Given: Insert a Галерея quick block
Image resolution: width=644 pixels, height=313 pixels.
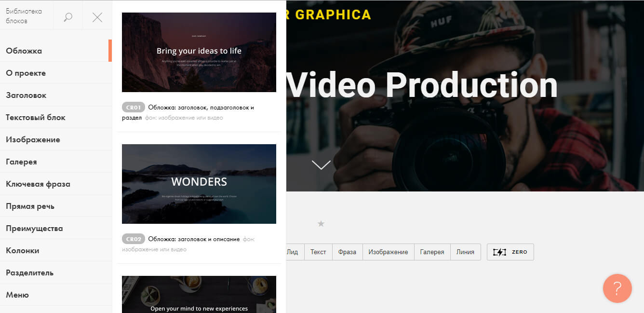Looking at the screenshot, I should 432,252.
